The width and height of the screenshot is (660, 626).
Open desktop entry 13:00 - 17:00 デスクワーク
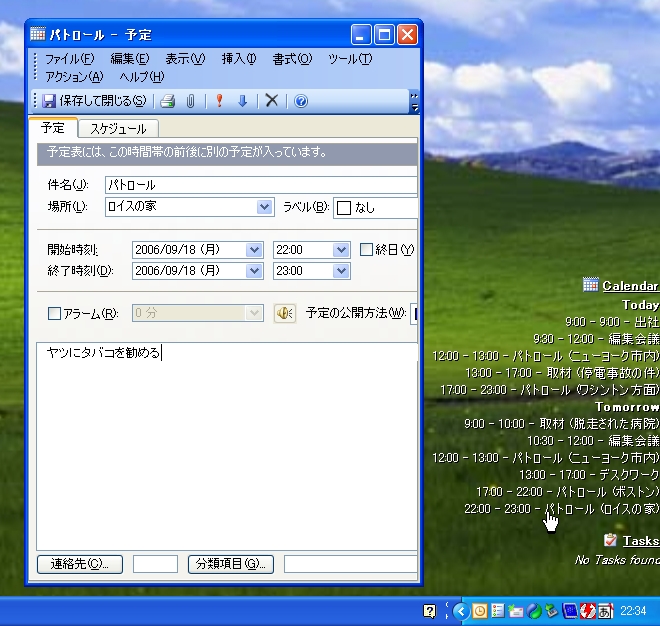(x=589, y=474)
